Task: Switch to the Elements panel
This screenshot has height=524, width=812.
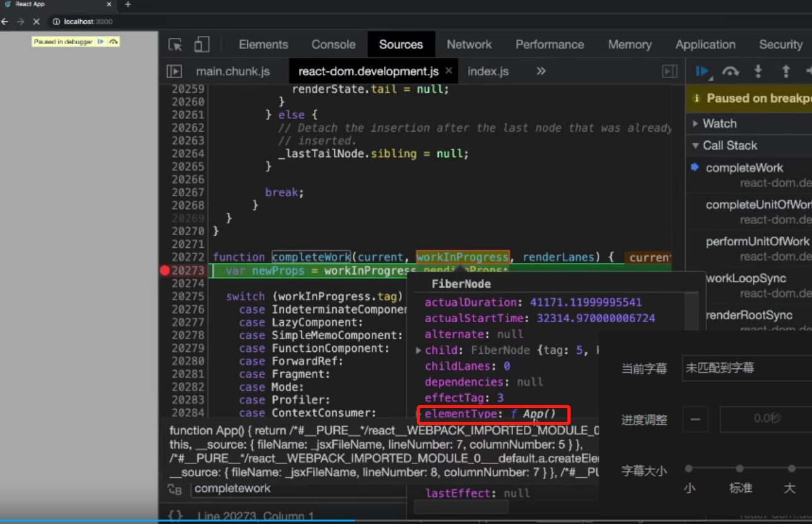Action: coord(264,45)
